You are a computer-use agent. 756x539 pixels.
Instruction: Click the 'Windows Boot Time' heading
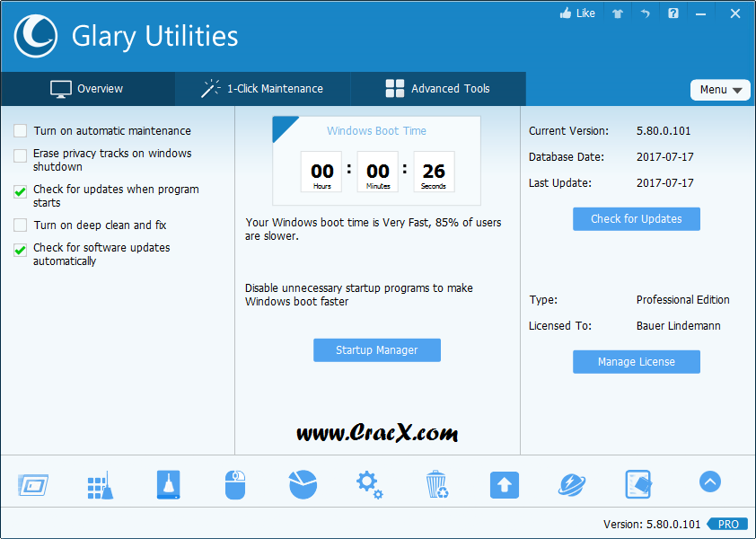pyautogui.click(x=376, y=131)
